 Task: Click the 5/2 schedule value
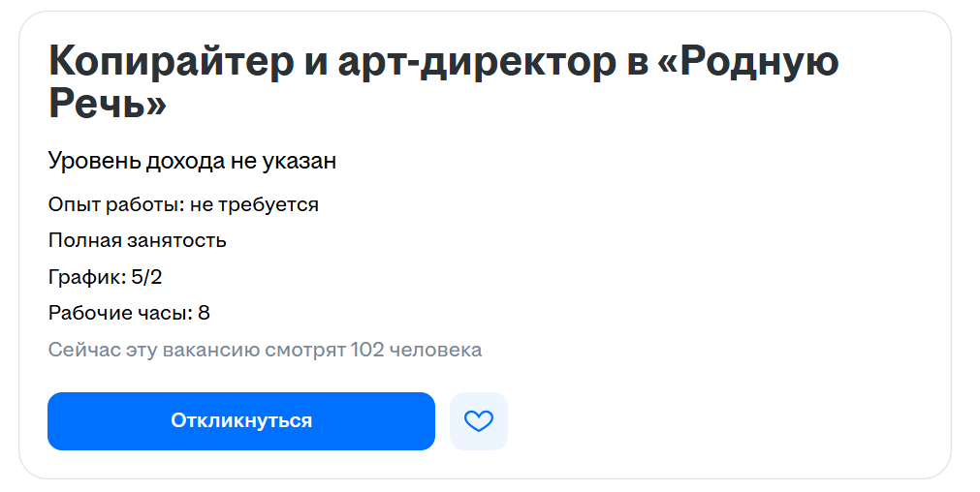(146, 277)
